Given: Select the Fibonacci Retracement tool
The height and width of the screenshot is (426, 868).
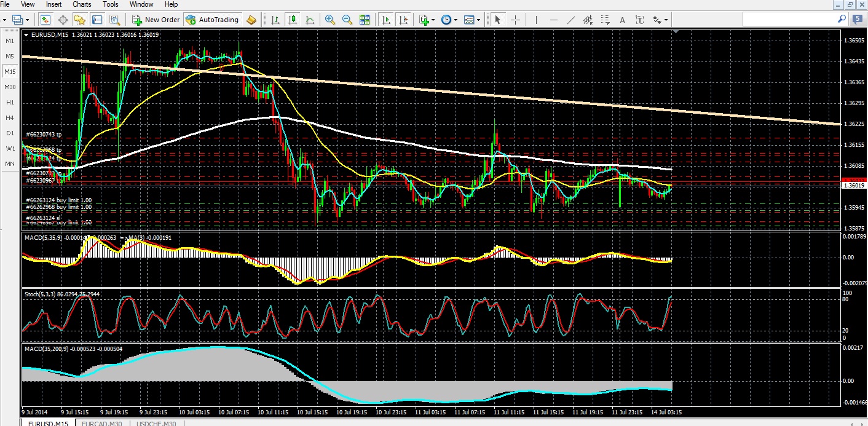Looking at the screenshot, I should [605, 20].
